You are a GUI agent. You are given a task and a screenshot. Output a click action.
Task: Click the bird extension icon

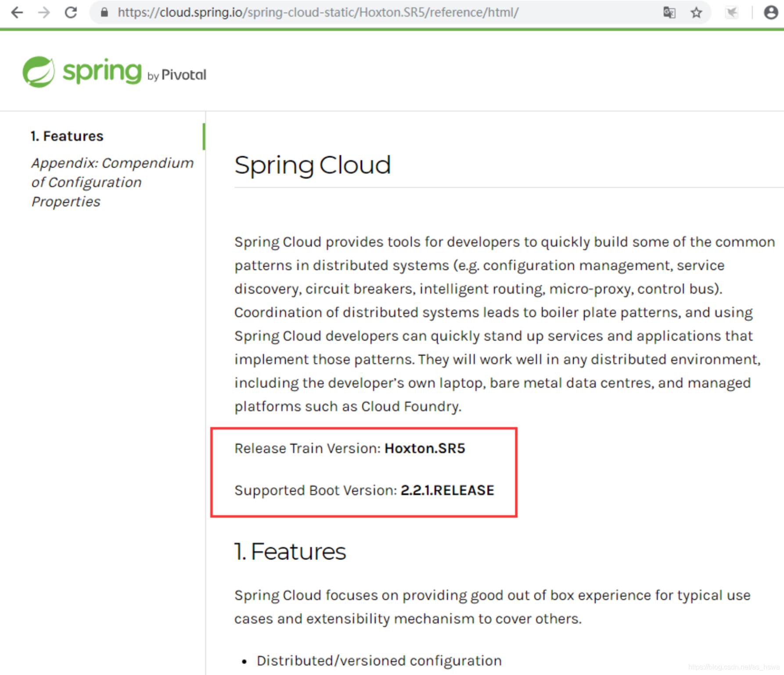click(x=731, y=12)
